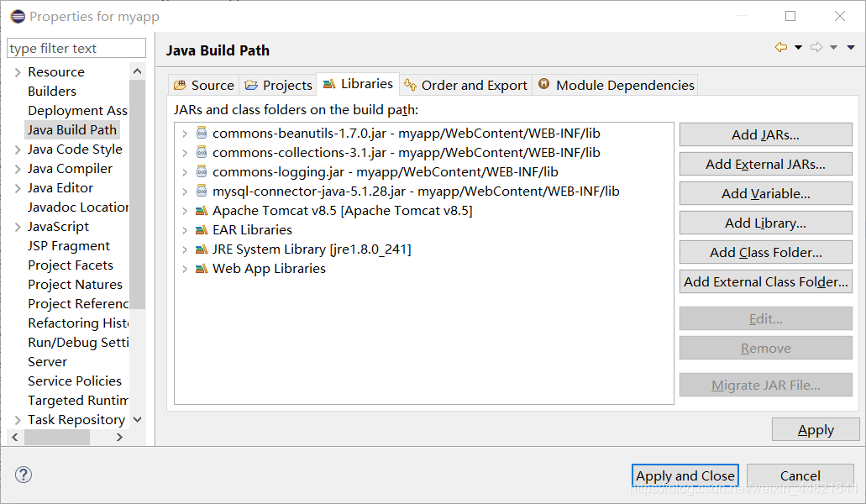Screen dimensions: 866x504
Task: Expand the JavaScript category
Action: (x=18, y=227)
